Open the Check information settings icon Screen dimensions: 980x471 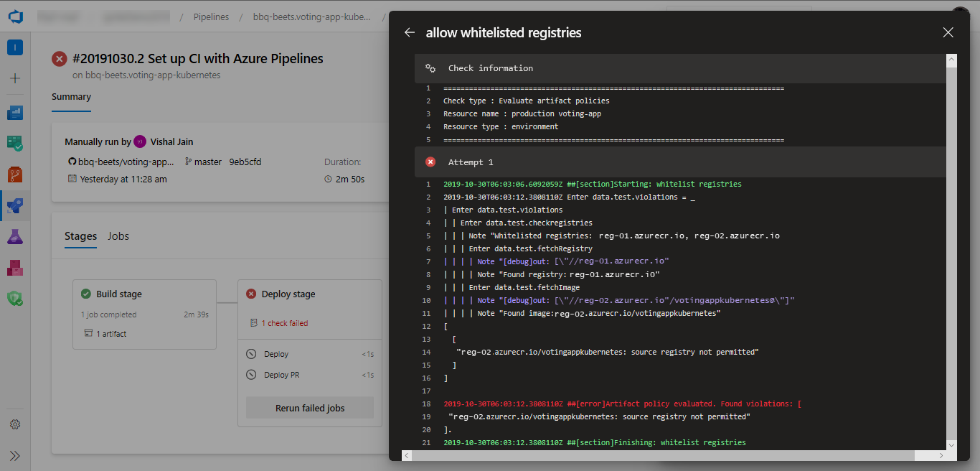(430, 67)
